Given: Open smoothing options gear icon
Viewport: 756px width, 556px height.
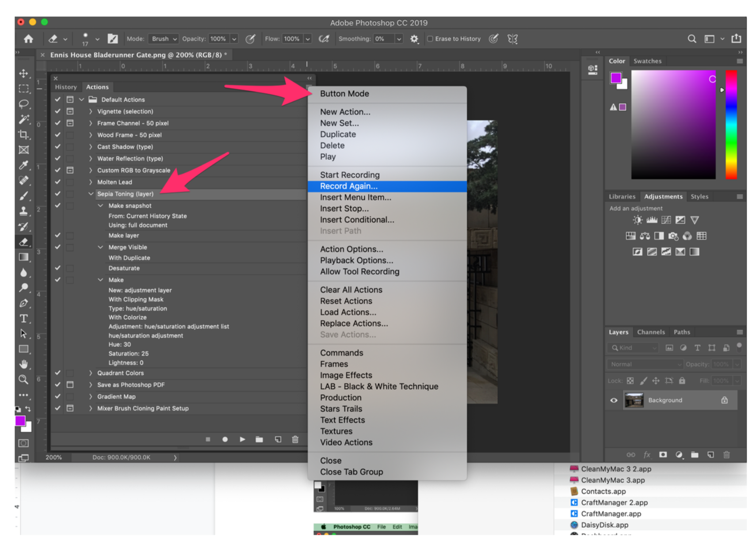Looking at the screenshot, I should (x=414, y=39).
